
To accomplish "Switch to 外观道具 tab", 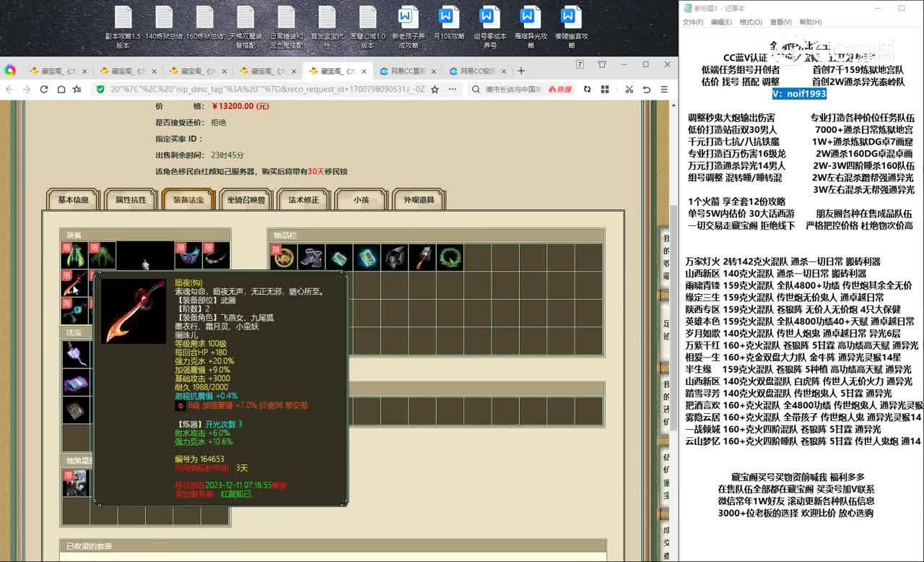I will pyautogui.click(x=419, y=200).
